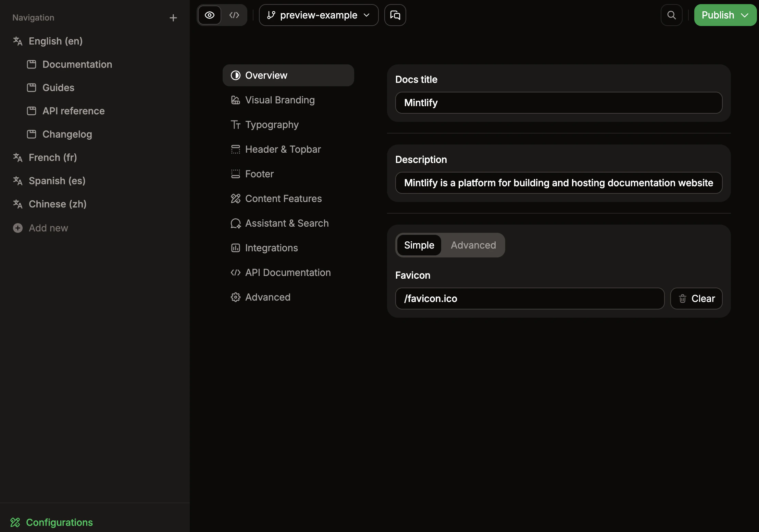Open the Guides navigation item
The height and width of the screenshot is (532, 759).
[58, 88]
